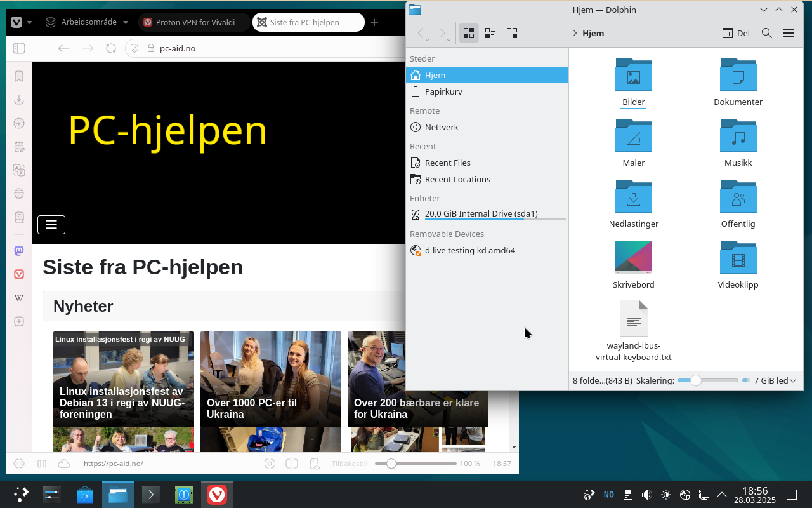Open Over 200 bærbare article

point(418,379)
